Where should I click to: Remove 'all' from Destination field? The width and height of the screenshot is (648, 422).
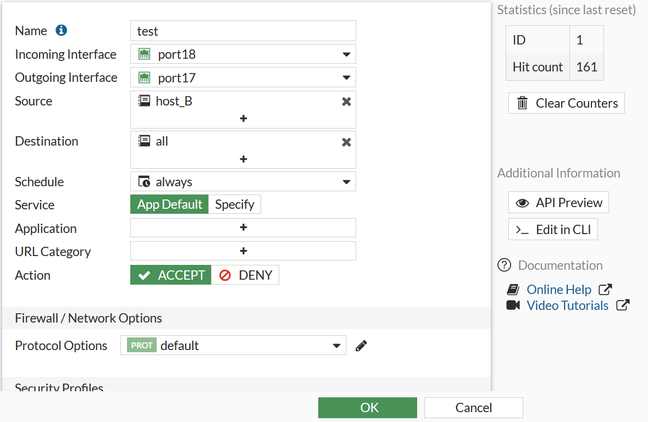point(346,142)
